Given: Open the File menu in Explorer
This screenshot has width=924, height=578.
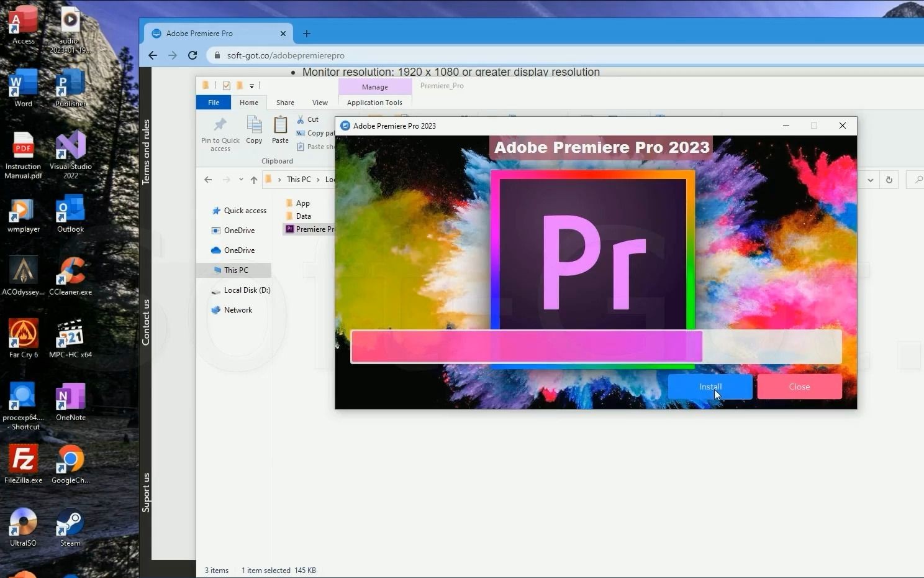Looking at the screenshot, I should pos(214,103).
